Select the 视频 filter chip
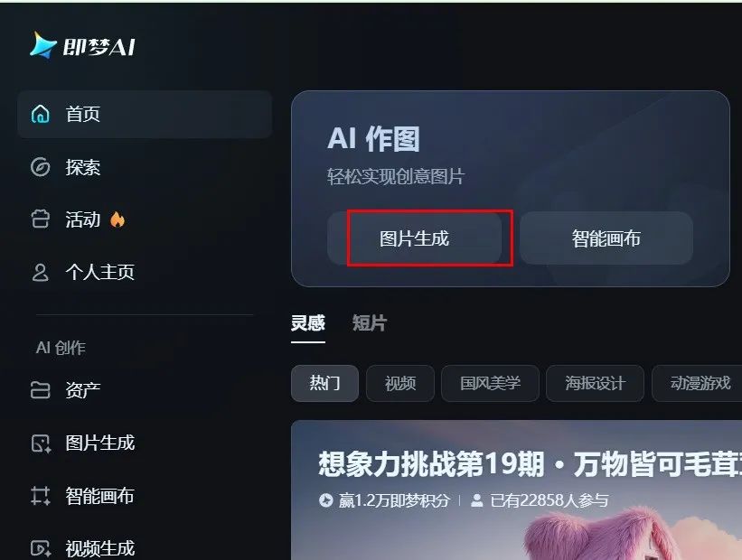Image resolution: width=742 pixels, height=560 pixels. pos(400,383)
